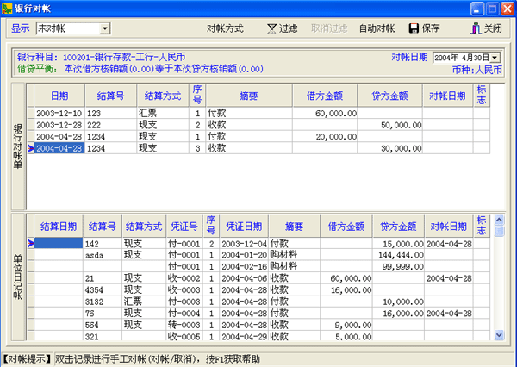Click the settlement number 3132 cell
Viewport: 517px width, 367px height.
click(x=102, y=302)
